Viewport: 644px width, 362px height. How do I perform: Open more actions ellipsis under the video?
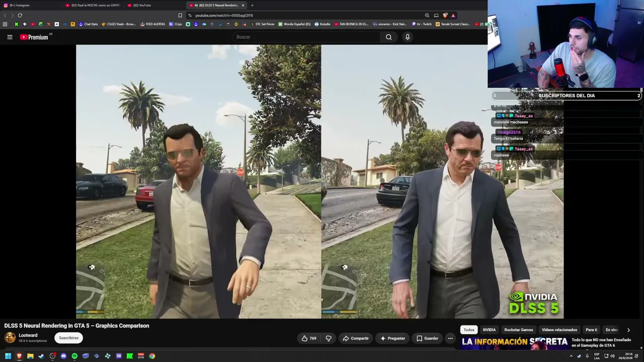tap(450, 338)
